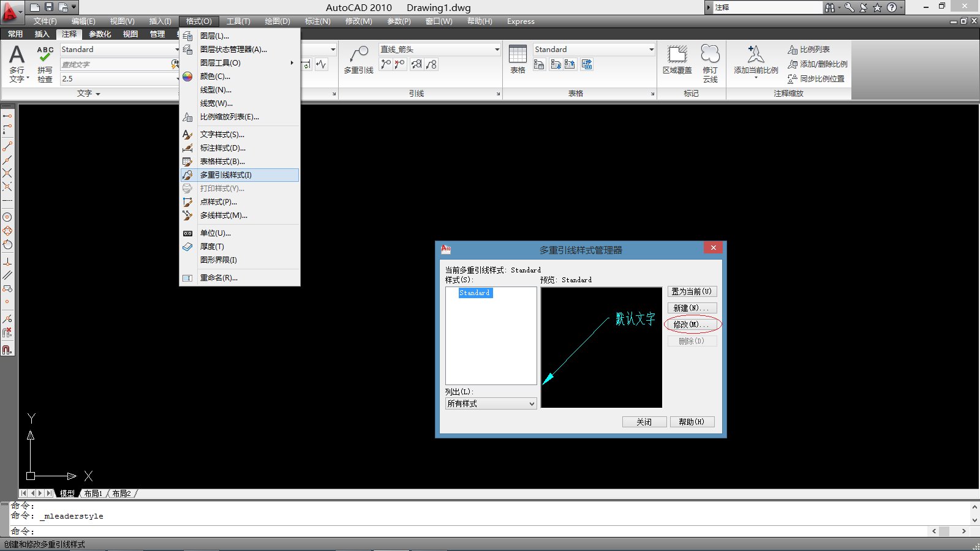The height and width of the screenshot is (551, 980).
Task: Open the 比例列表 scale list
Action: coord(809,50)
